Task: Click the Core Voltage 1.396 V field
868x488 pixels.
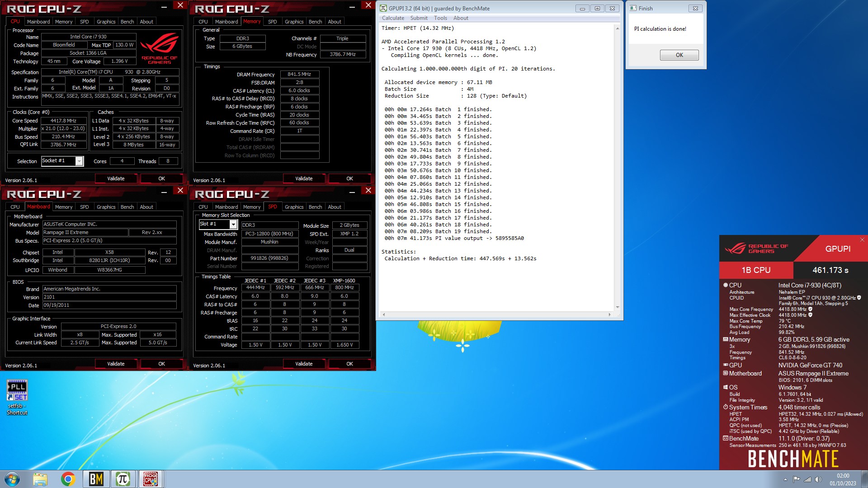Action: 119,61
